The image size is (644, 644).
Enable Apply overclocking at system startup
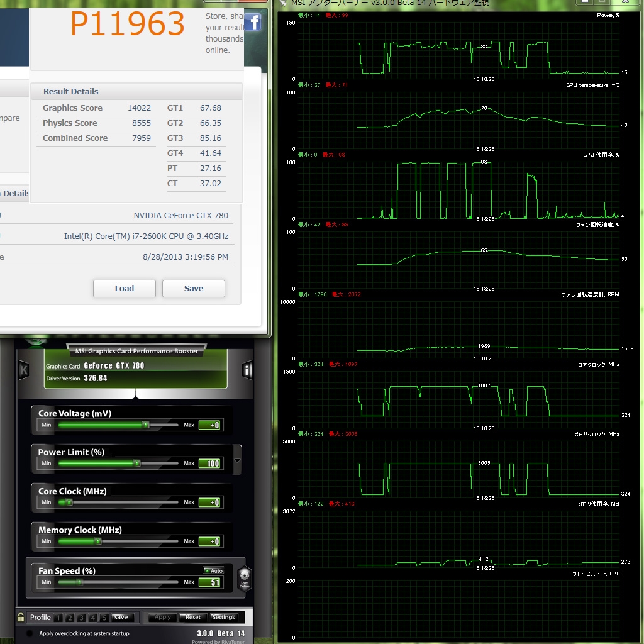click(30, 633)
